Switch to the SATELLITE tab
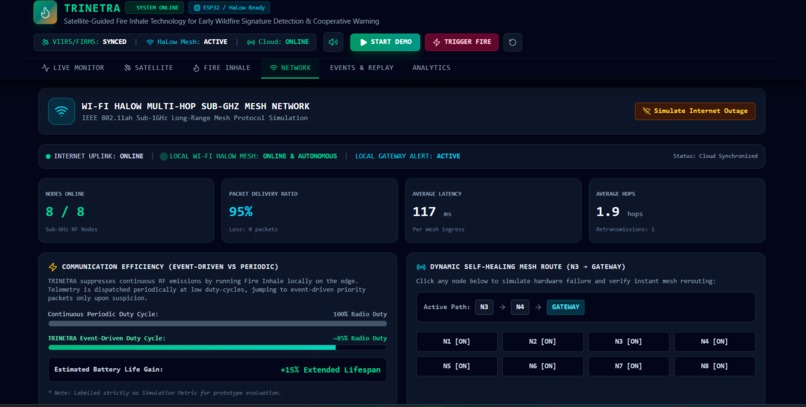The image size is (806, 407). point(149,68)
